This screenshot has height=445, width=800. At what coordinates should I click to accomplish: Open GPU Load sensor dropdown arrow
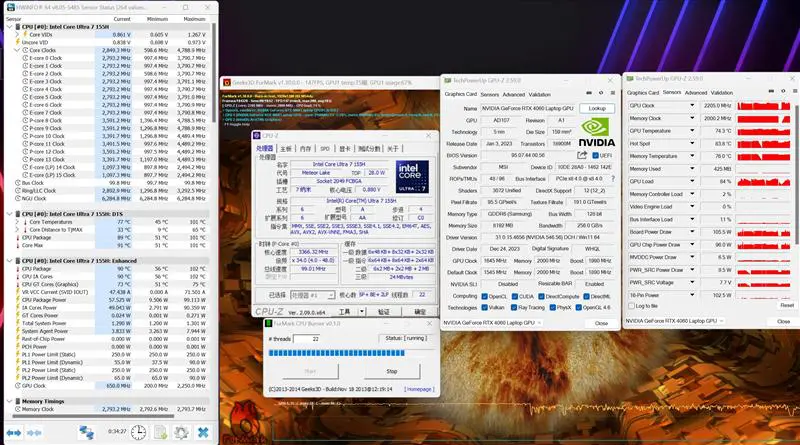point(692,181)
